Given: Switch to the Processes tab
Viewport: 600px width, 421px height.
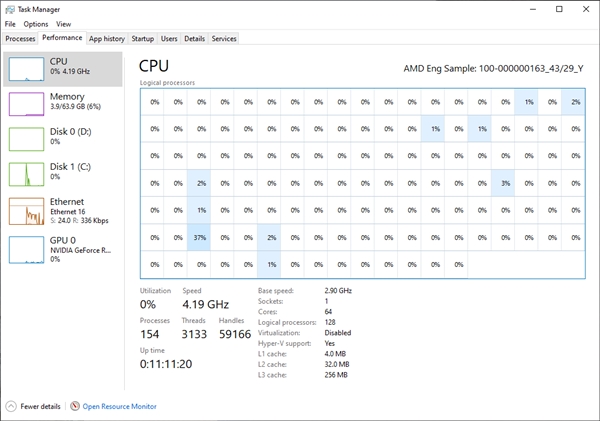Looking at the screenshot, I should coord(20,39).
